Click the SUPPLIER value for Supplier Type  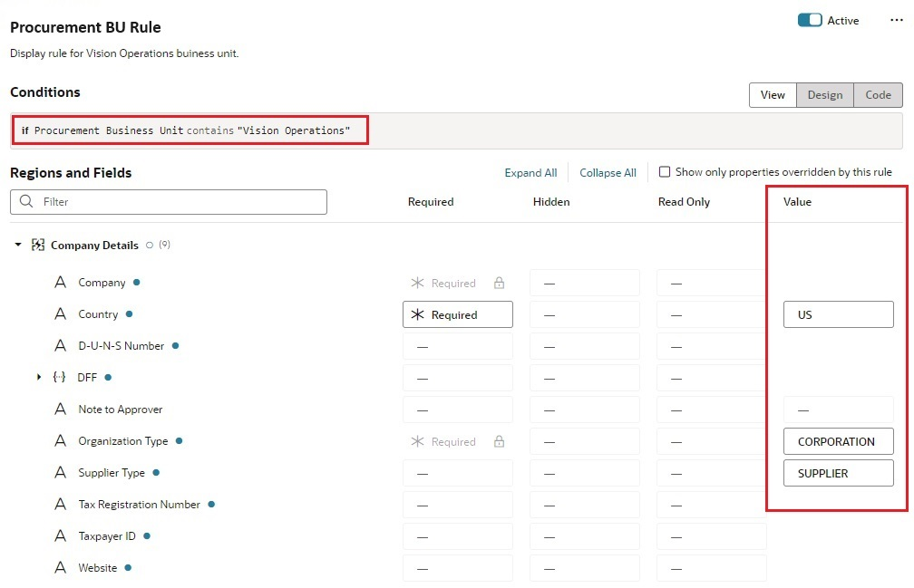pos(838,473)
